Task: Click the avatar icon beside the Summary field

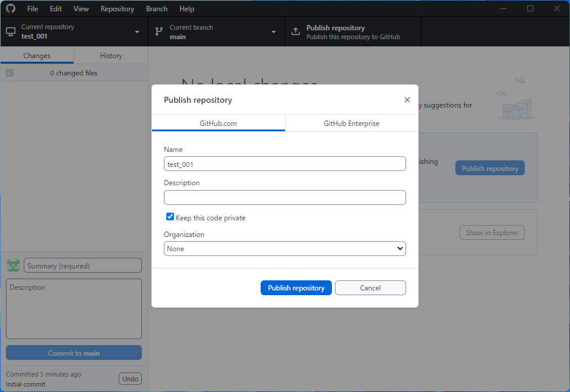Action: (13, 265)
